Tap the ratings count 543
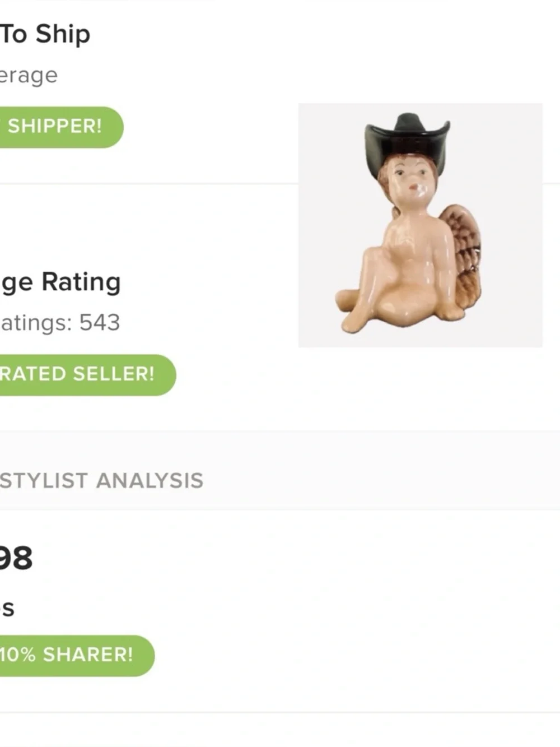560x747 pixels. click(x=99, y=323)
